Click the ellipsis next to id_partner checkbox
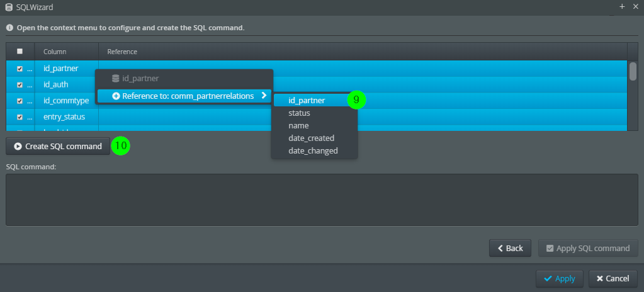644x292 pixels. pyautogui.click(x=29, y=69)
